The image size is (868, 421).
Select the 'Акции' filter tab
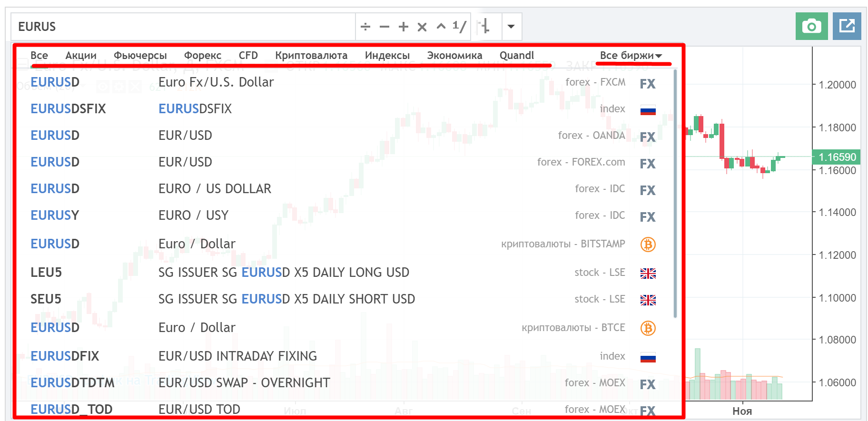[81, 56]
